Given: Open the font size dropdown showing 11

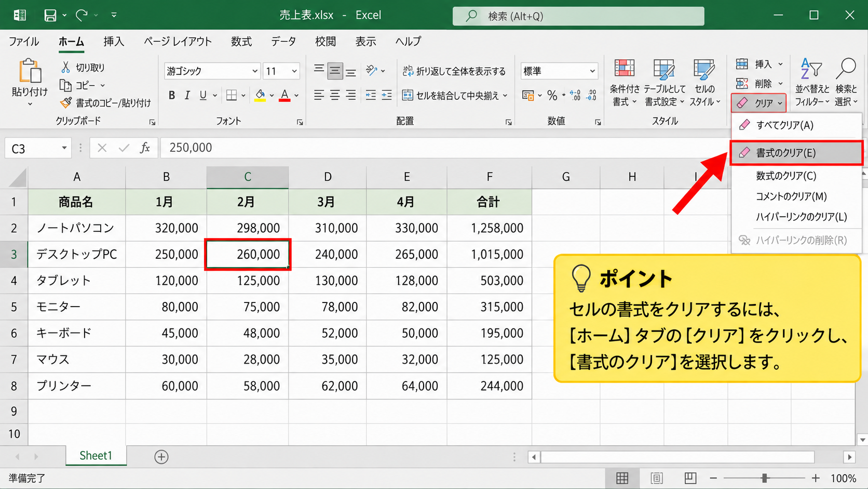Looking at the screenshot, I should click(294, 71).
